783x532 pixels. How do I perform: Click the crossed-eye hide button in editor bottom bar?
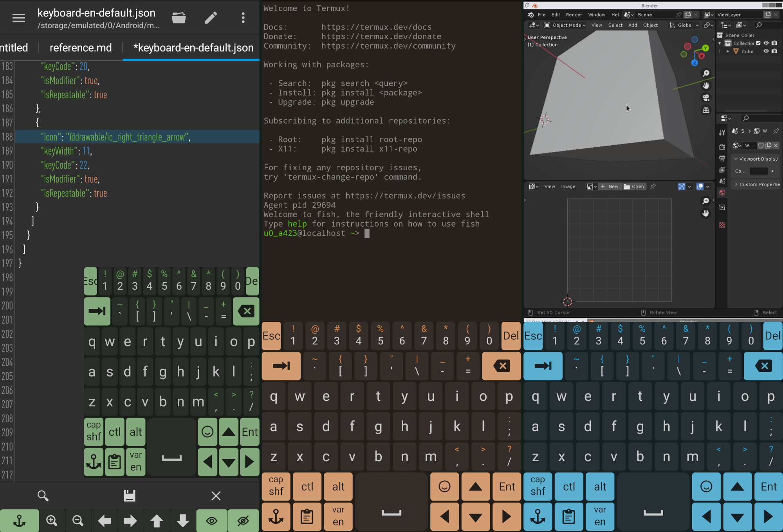click(x=243, y=521)
